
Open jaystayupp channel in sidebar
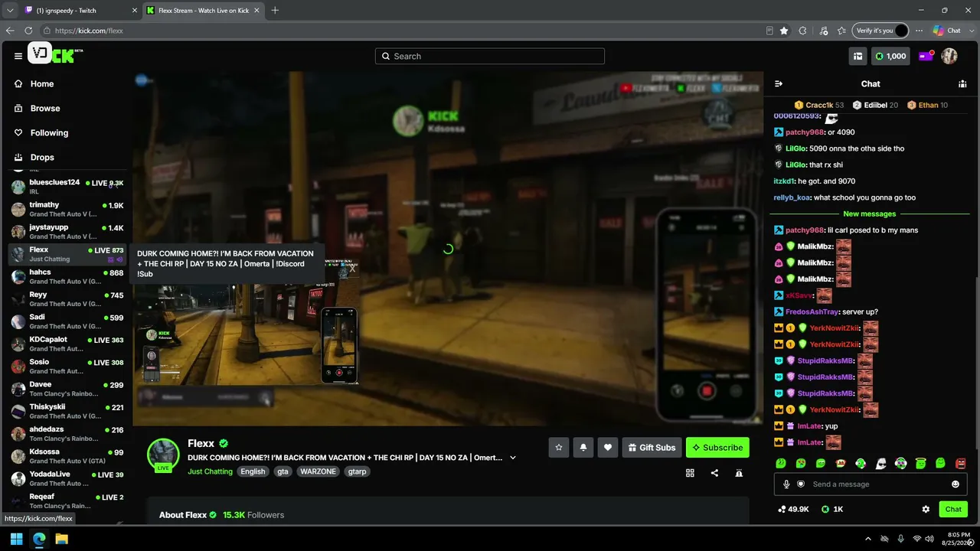pos(67,231)
